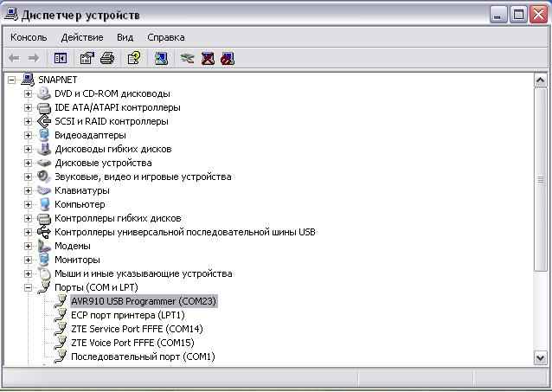Toggle the console tree pane icon

coord(61,58)
